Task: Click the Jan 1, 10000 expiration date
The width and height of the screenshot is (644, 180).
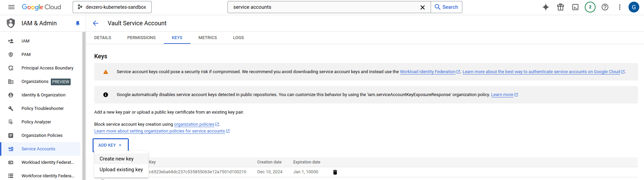Action: (306, 172)
